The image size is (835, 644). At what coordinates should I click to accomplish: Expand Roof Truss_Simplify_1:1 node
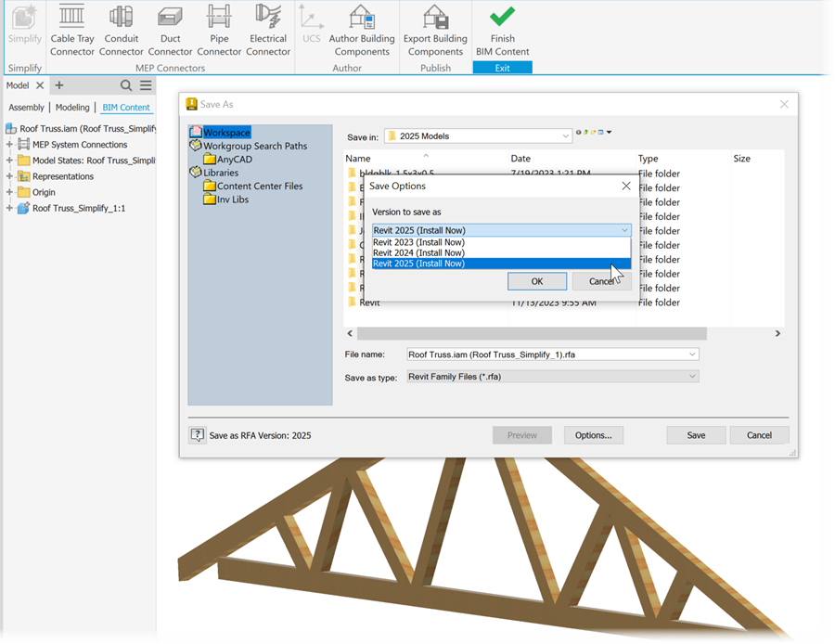[x=9, y=208]
